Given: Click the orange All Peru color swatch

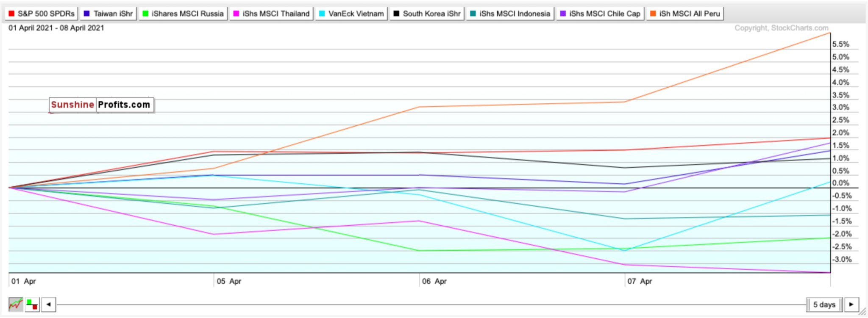Looking at the screenshot, I should pyautogui.click(x=653, y=14).
